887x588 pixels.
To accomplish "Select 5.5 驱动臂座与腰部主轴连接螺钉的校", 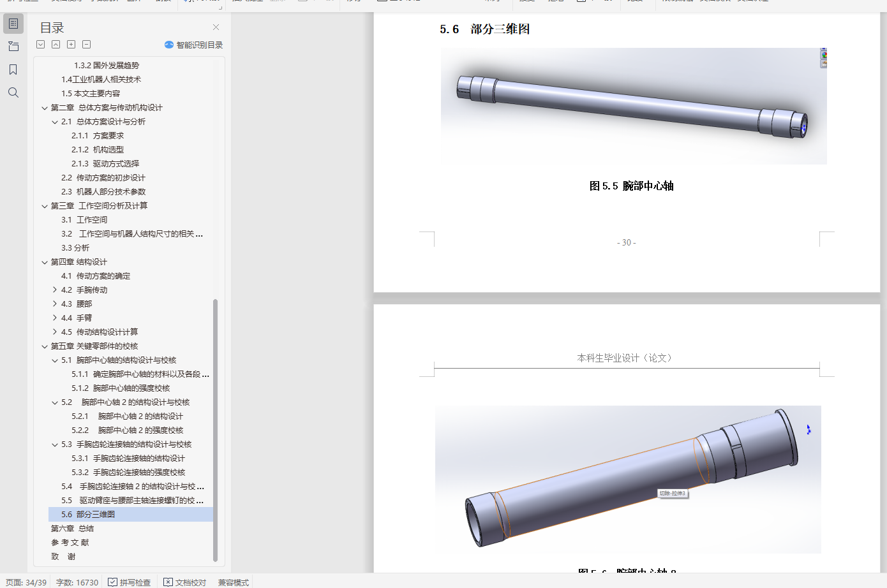I will point(133,501).
